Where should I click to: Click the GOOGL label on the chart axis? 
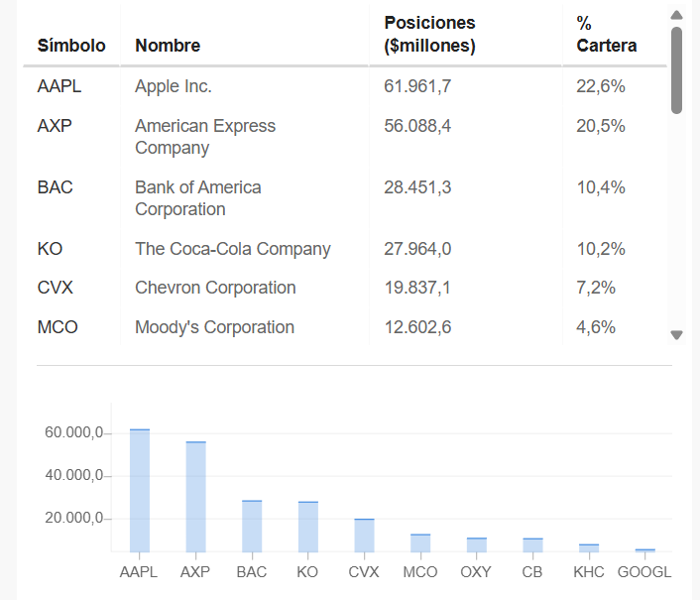coord(644,572)
